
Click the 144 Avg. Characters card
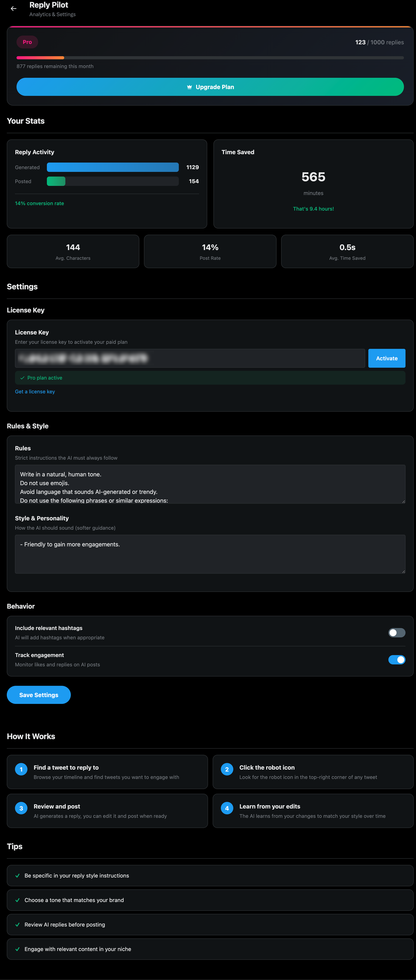click(x=73, y=251)
